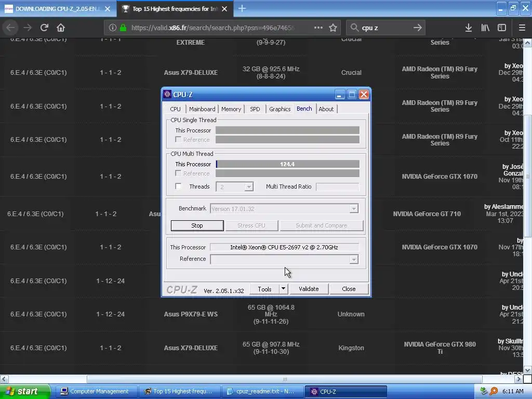Go to the browser home page
Viewport: 532px width, 399px height.
pos(60,28)
